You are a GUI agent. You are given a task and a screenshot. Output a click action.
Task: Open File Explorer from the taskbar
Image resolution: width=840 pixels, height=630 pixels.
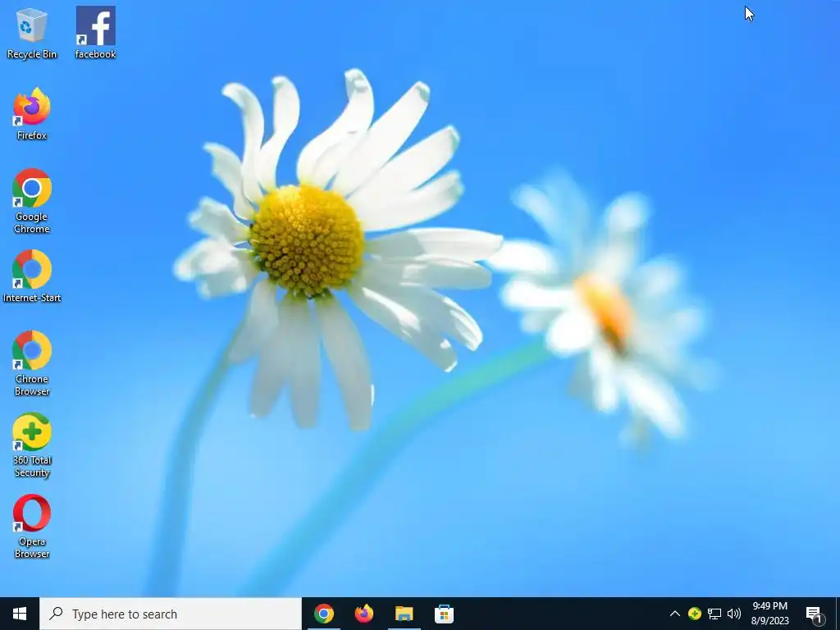coord(404,614)
